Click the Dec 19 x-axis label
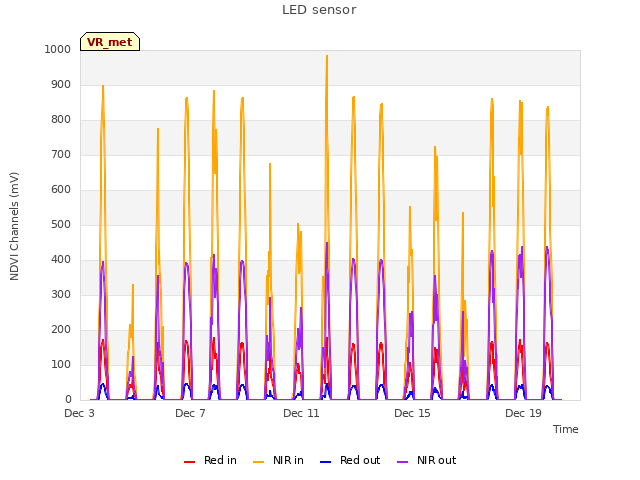The width and height of the screenshot is (640, 480). [x=523, y=413]
